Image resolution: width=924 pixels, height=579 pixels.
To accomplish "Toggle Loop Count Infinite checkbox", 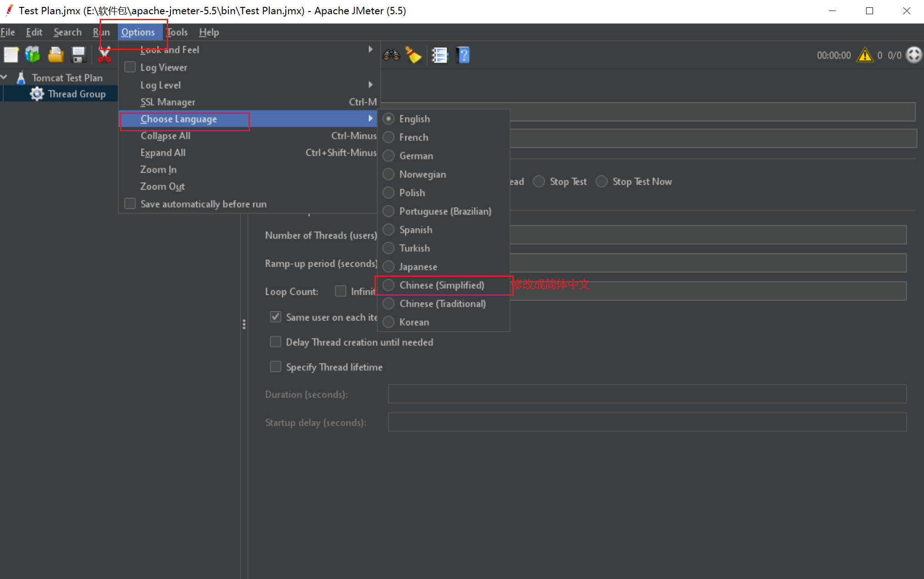I will (x=340, y=291).
